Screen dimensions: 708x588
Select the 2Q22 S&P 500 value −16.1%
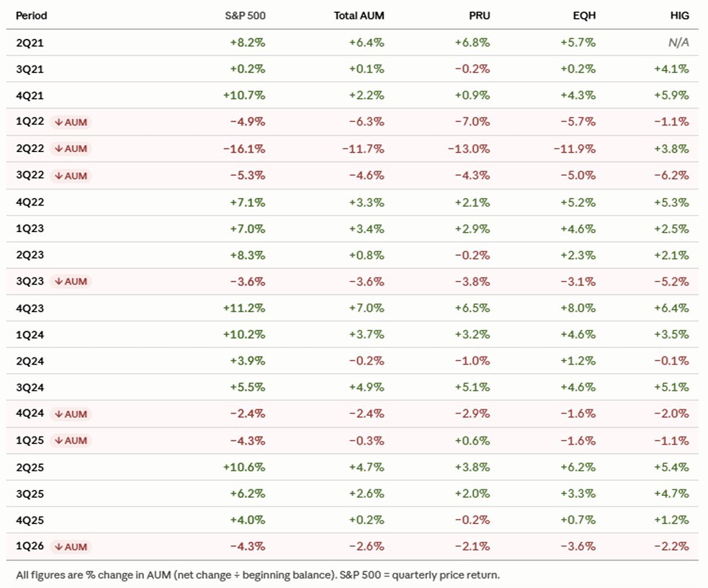point(244,148)
